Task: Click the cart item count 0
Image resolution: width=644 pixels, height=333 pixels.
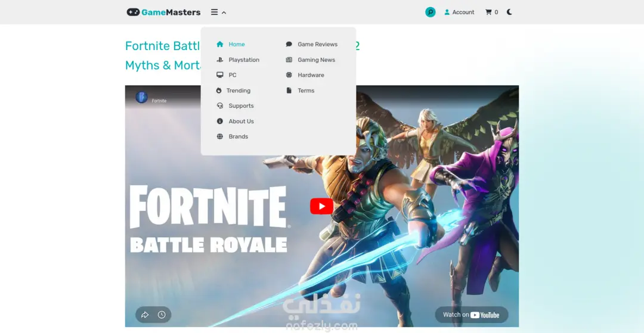Action: pos(496,13)
